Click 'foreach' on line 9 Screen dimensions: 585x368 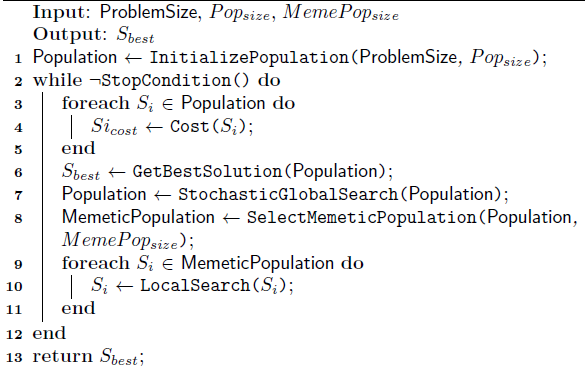click(96, 263)
